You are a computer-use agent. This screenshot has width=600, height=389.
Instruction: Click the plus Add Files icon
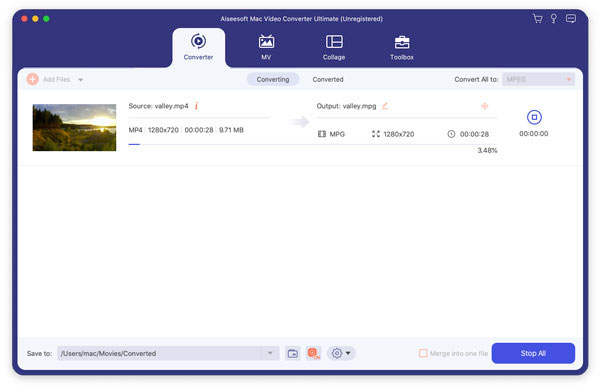(33, 79)
